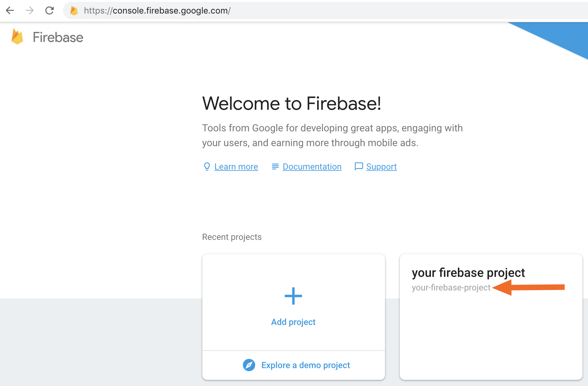This screenshot has height=386, width=588.
Task: Click the Support chat bubble icon
Action: [358, 166]
